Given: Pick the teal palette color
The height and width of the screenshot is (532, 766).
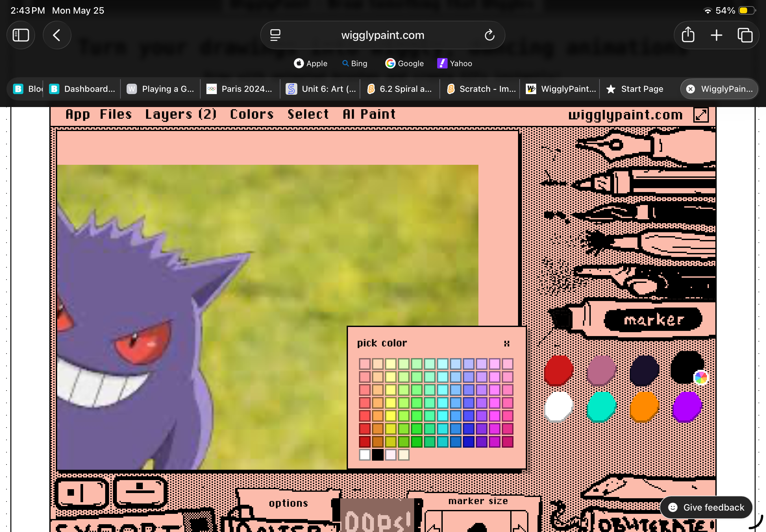Looking at the screenshot, I should click(601, 407).
